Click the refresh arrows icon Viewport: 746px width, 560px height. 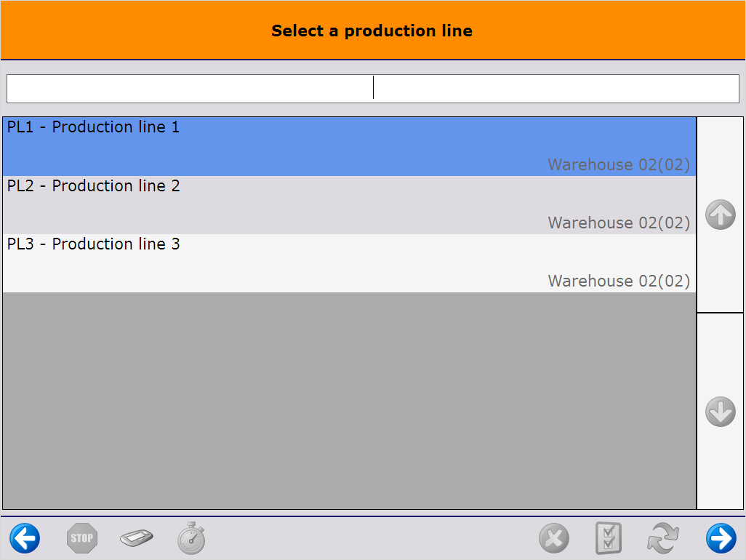(x=663, y=539)
